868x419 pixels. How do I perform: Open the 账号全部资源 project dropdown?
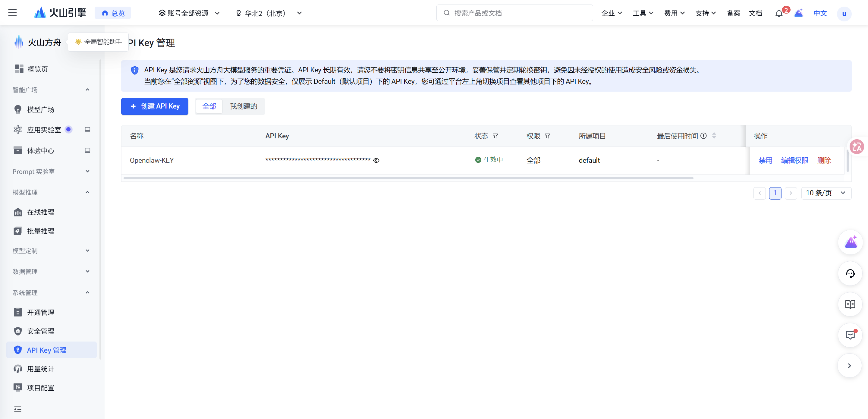(189, 13)
